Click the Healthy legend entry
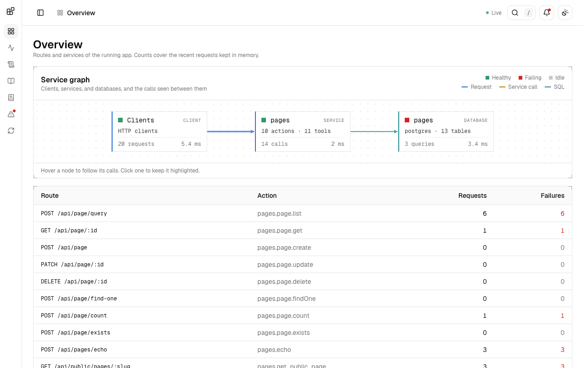This screenshot has height=368, width=588. tap(498, 78)
